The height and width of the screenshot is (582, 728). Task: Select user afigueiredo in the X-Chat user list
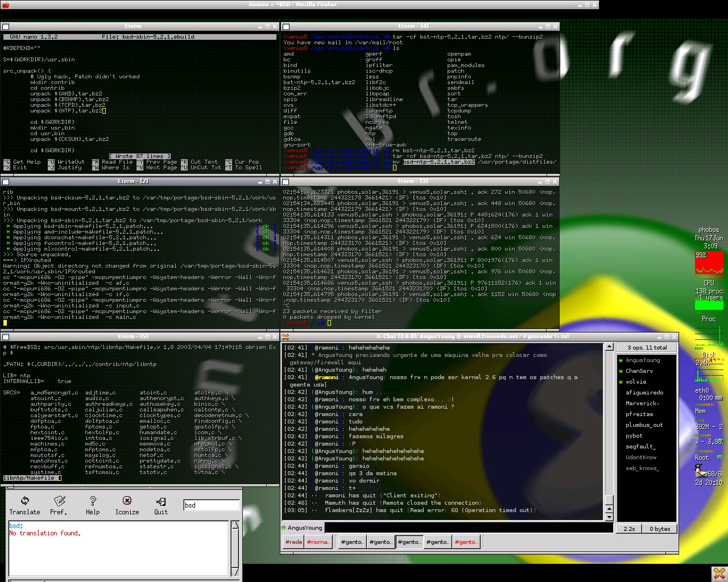tap(644, 393)
